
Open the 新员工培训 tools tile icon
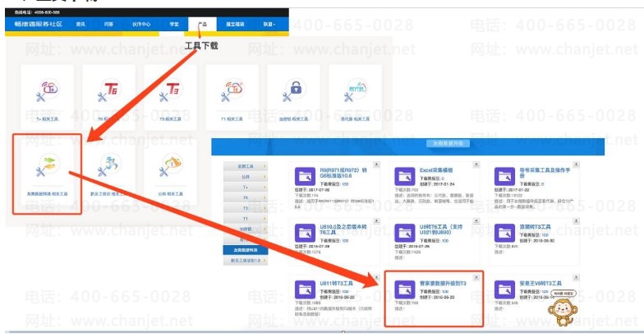[108, 166]
